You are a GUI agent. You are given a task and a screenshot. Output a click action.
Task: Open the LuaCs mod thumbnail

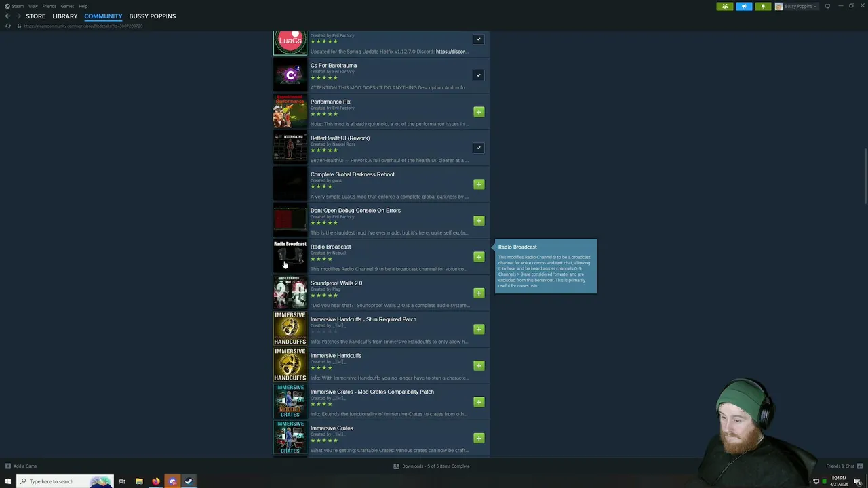290,42
